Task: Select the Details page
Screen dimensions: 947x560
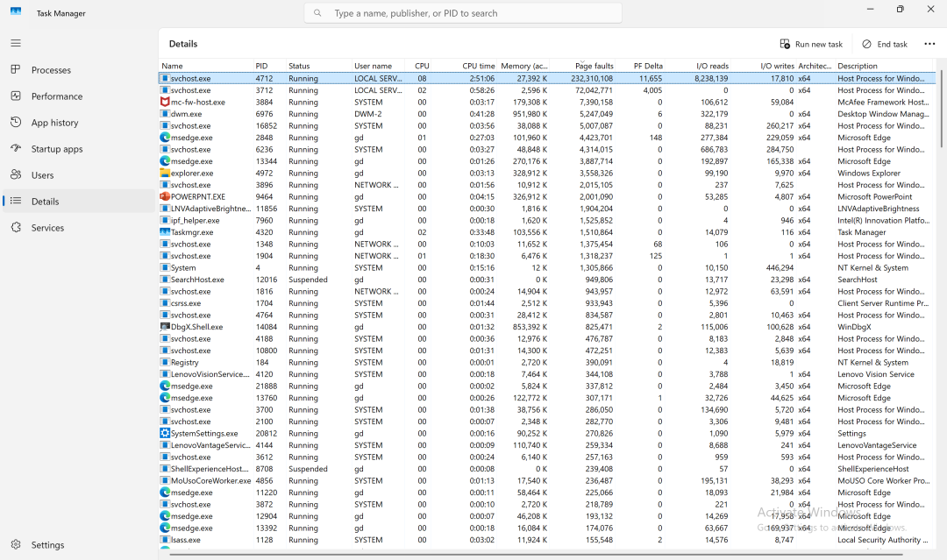Action: pyautogui.click(x=79, y=202)
